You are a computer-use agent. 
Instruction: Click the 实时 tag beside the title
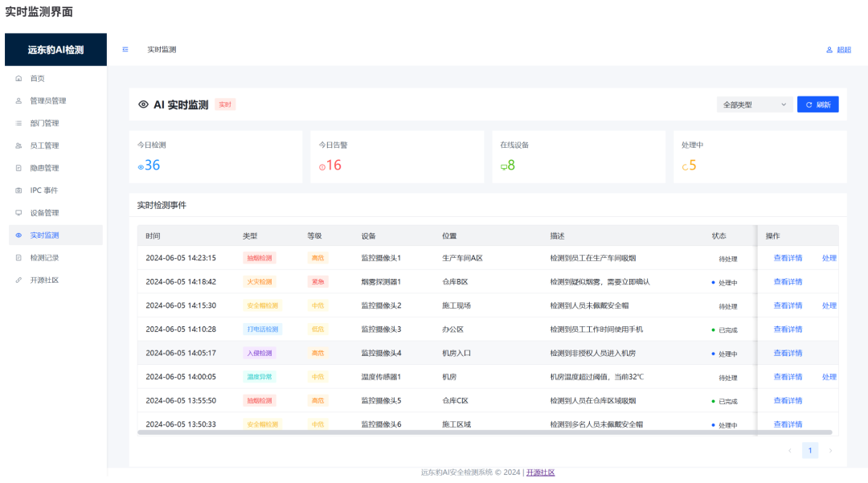225,104
